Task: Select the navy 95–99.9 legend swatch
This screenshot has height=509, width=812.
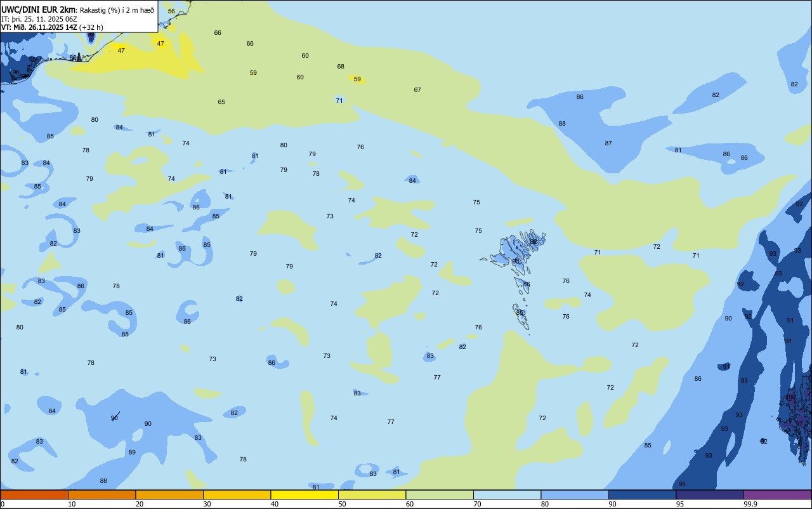Action: pyautogui.click(x=710, y=494)
